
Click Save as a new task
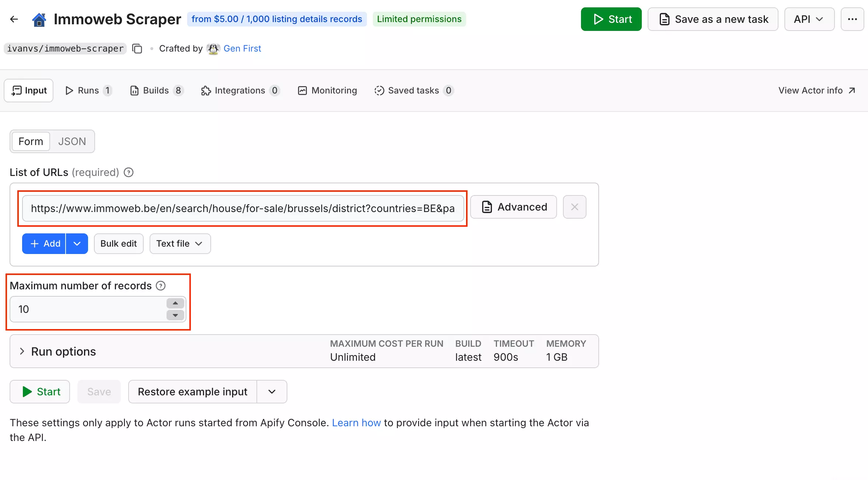pyautogui.click(x=713, y=19)
